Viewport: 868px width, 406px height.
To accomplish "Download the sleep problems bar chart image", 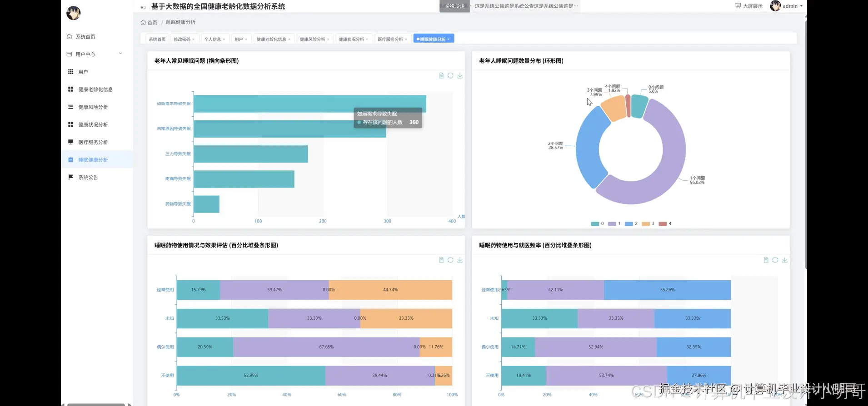I will (460, 75).
